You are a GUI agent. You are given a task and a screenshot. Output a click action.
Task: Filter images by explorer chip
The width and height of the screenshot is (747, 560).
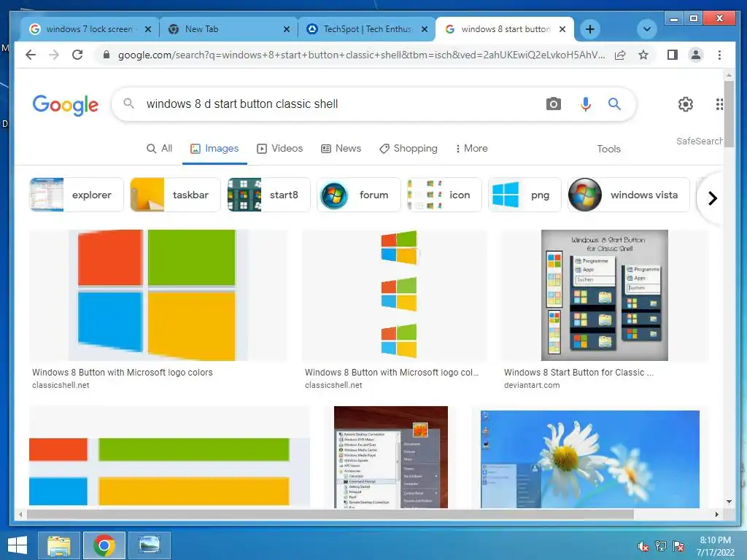coord(76,195)
